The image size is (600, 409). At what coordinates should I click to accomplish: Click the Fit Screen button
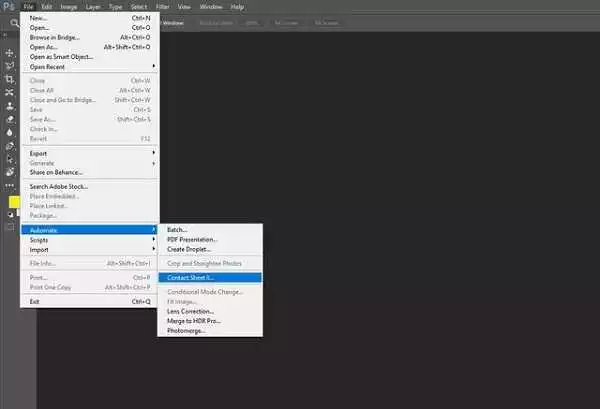(x=287, y=23)
